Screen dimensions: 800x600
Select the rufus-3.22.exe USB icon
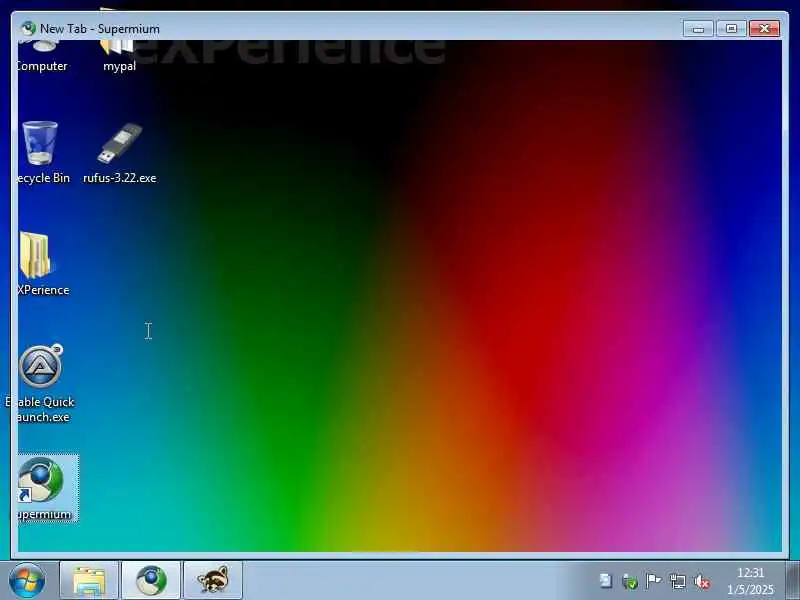coord(120,144)
